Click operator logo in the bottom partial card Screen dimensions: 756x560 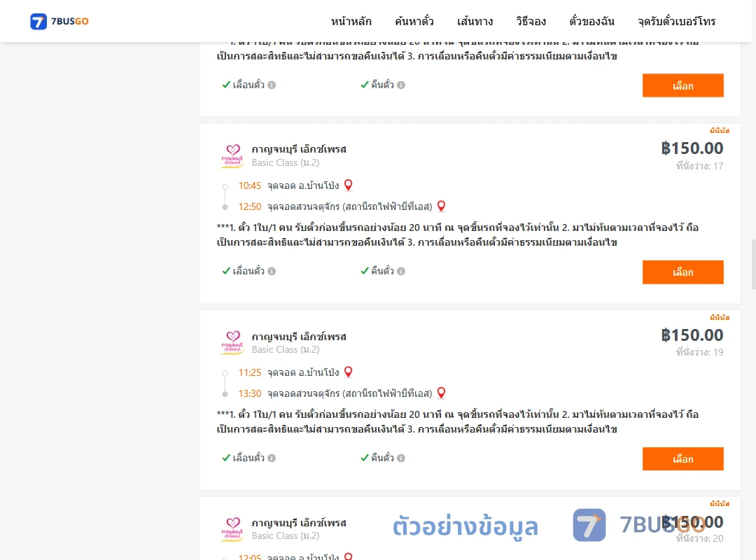coord(232,529)
